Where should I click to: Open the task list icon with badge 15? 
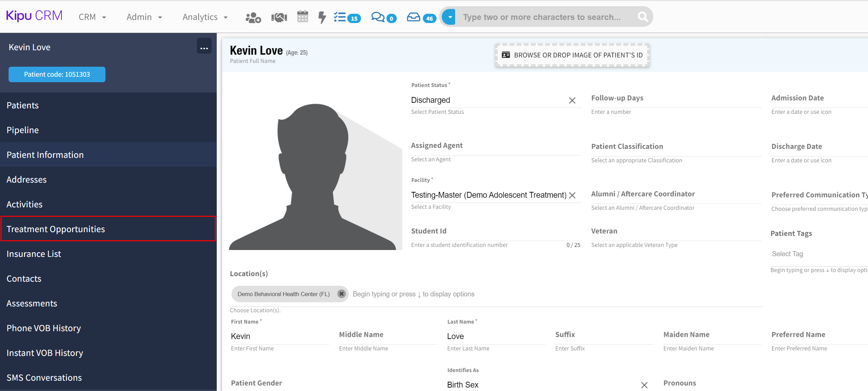(340, 17)
